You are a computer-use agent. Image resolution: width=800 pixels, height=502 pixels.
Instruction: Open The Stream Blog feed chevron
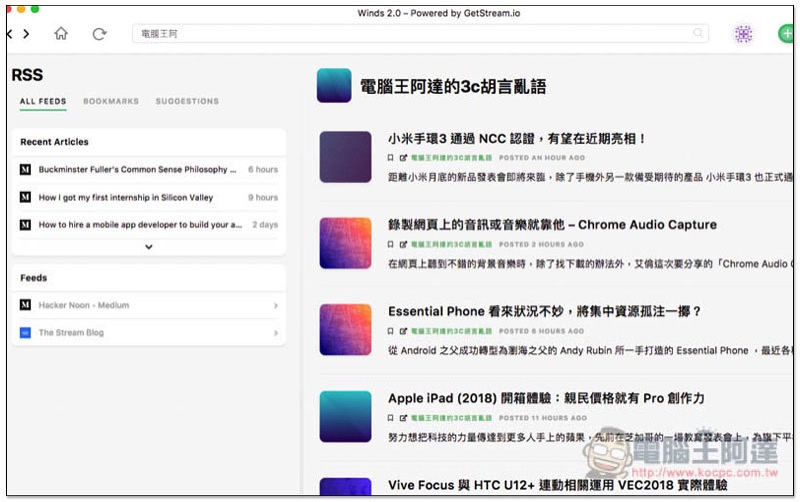(x=276, y=333)
